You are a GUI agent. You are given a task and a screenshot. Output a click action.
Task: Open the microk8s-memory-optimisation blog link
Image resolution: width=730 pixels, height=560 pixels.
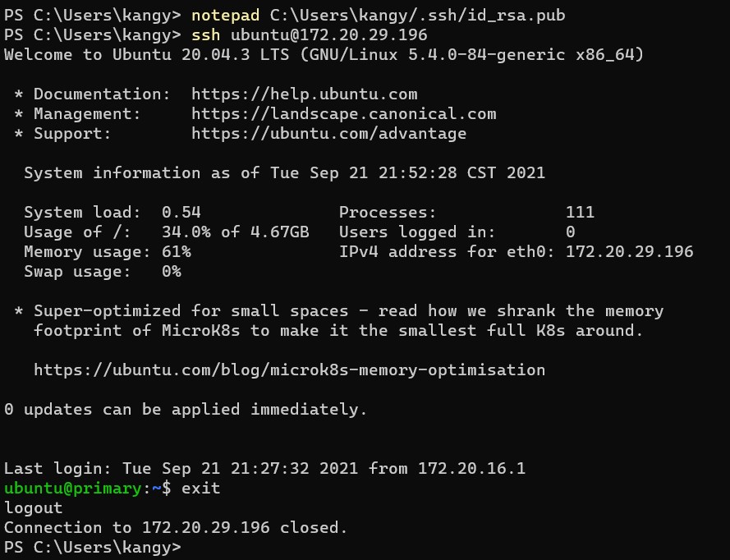click(x=289, y=370)
